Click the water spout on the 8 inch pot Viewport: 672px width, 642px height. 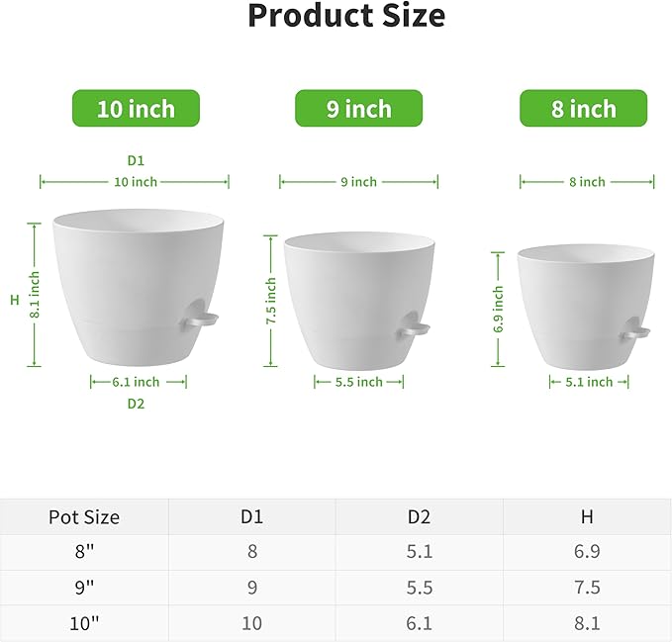pyautogui.click(x=635, y=333)
